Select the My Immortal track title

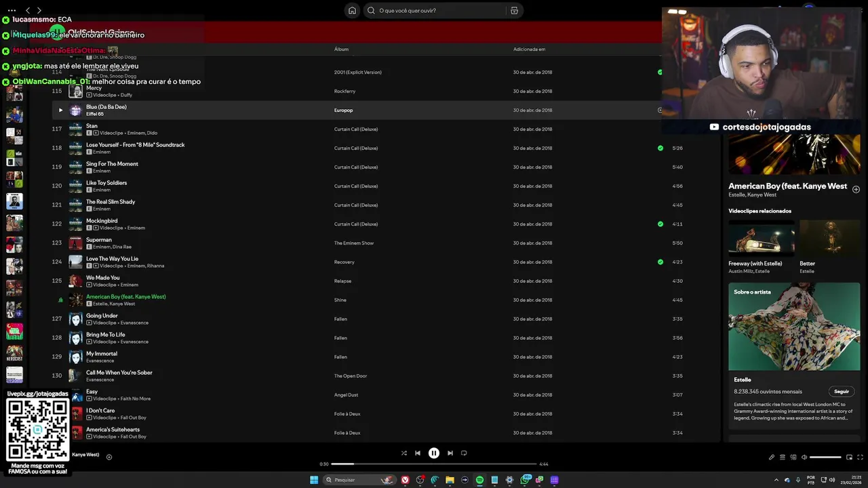click(102, 354)
